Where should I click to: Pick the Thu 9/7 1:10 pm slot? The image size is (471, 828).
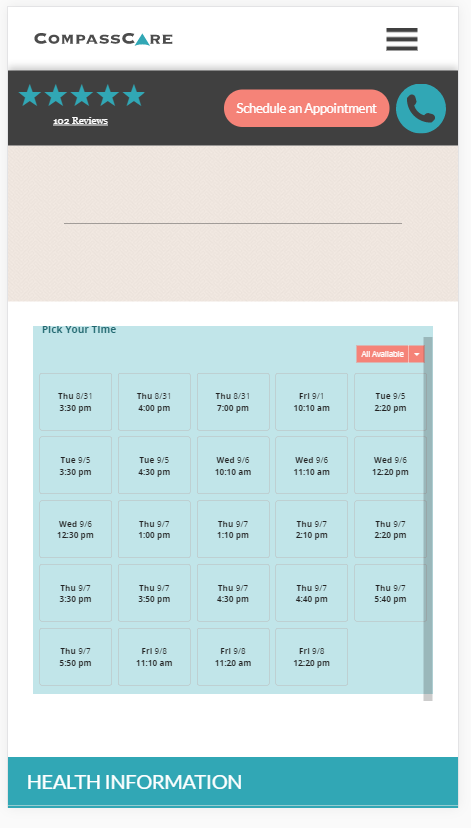(x=233, y=529)
